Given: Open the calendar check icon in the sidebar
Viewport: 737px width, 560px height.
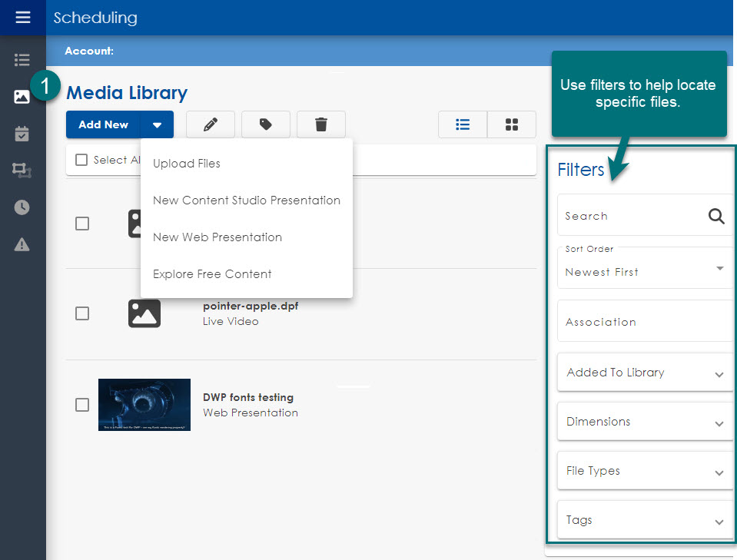Looking at the screenshot, I should click(x=22, y=134).
